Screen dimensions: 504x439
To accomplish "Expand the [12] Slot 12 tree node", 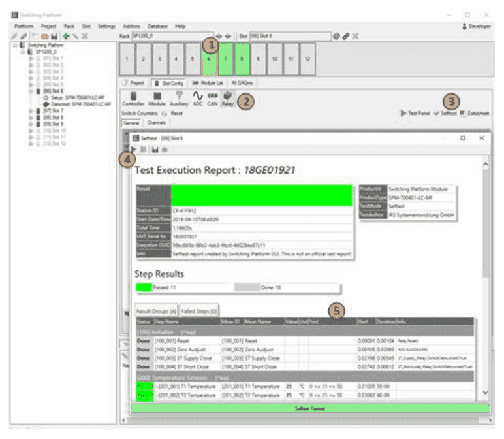I will tap(31, 144).
